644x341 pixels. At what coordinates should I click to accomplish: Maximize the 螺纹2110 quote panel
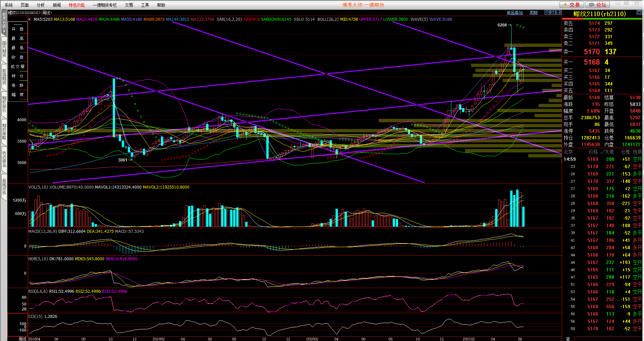[639, 12]
